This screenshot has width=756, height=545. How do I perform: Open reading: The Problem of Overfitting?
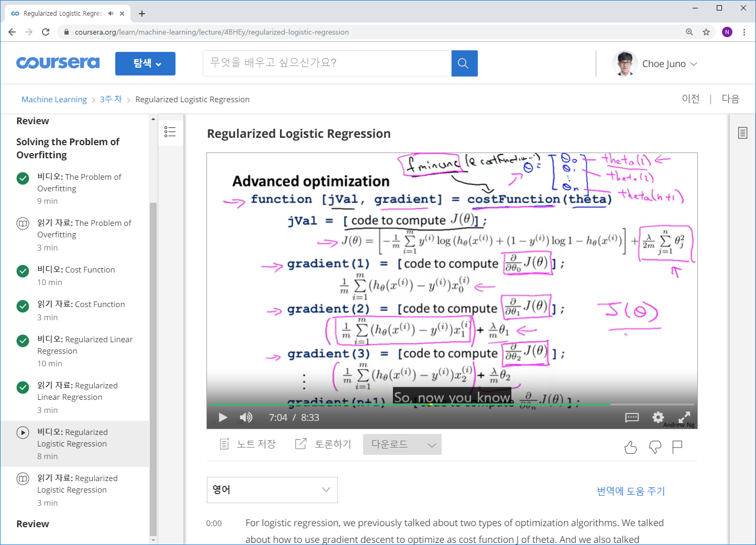pos(75,235)
